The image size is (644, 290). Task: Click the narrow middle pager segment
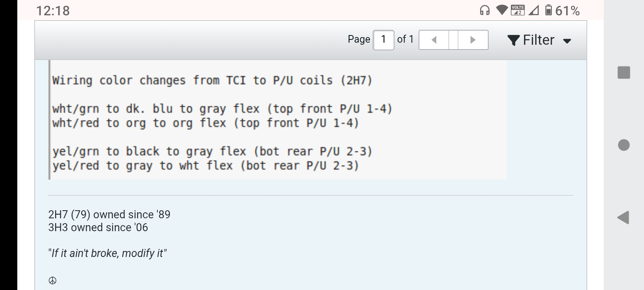tap(453, 40)
